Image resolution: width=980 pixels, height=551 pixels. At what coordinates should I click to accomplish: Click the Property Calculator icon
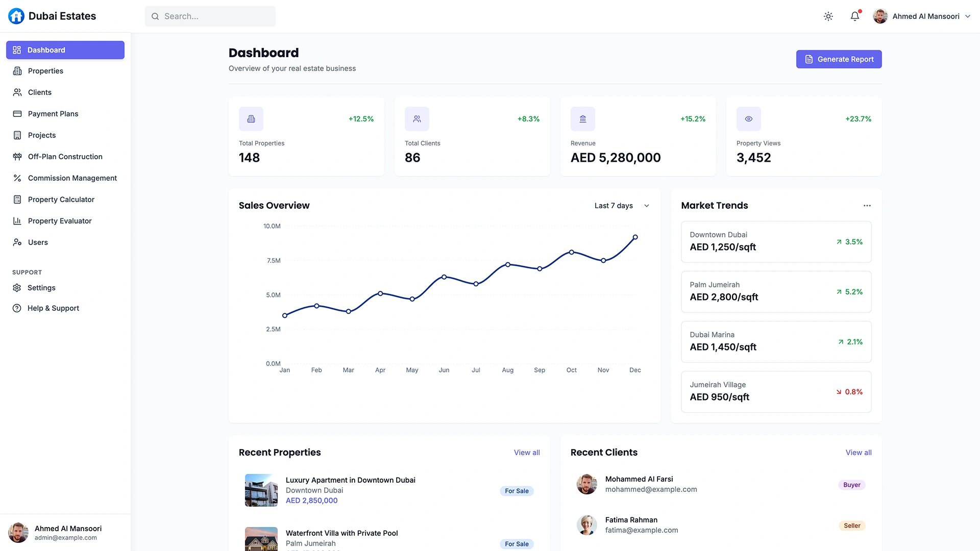point(17,199)
